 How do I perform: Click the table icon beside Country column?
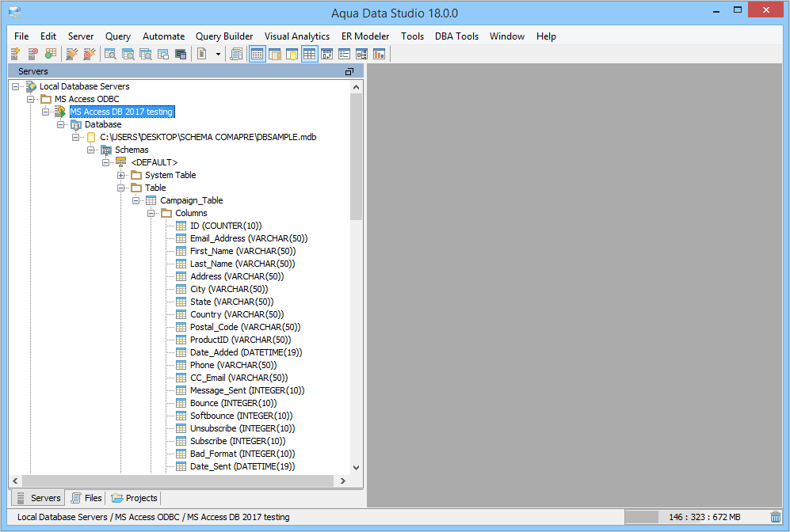tap(181, 314)
